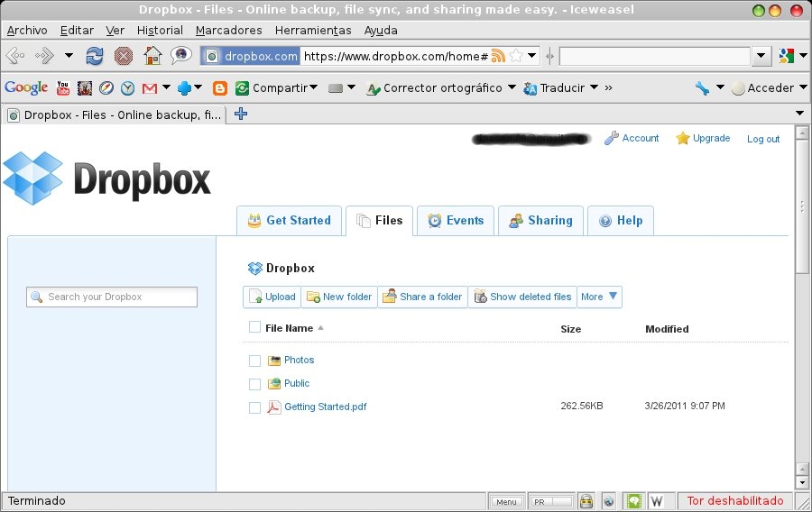Click the Upload button
The width and height of the screenshot is (812, 512).
(272, 297)
